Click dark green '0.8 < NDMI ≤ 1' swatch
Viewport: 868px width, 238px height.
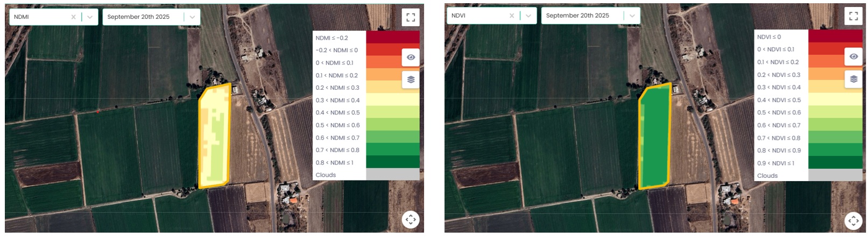click(392, 162)
